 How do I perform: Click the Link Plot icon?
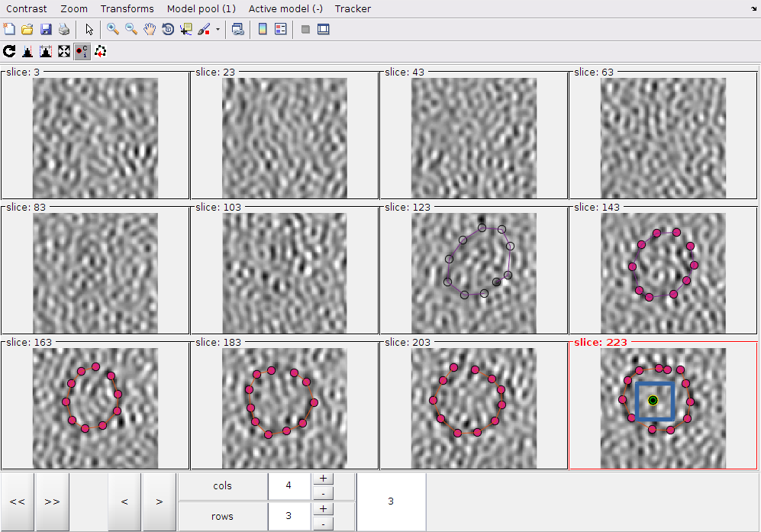coord(238,29)
